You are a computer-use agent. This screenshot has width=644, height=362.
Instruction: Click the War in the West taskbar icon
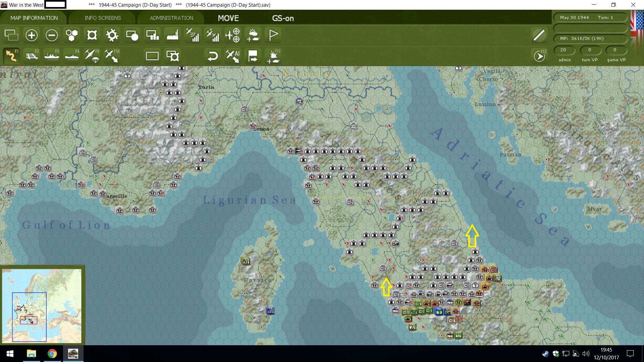tap(73, 354)
